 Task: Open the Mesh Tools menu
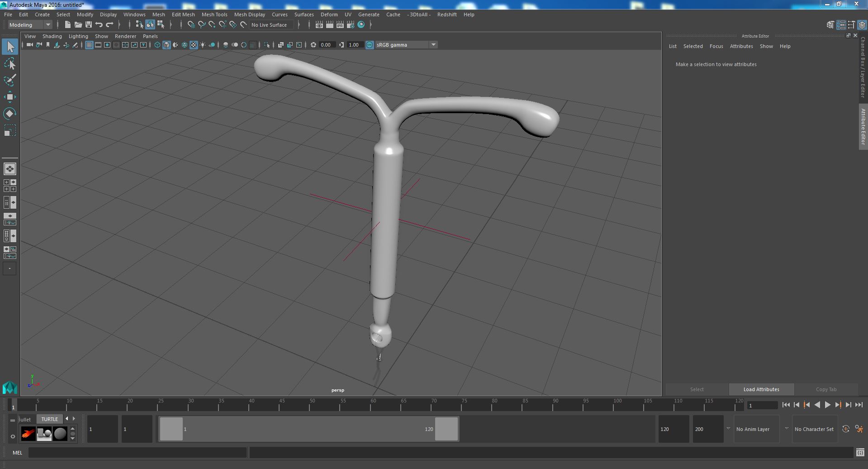214,14
